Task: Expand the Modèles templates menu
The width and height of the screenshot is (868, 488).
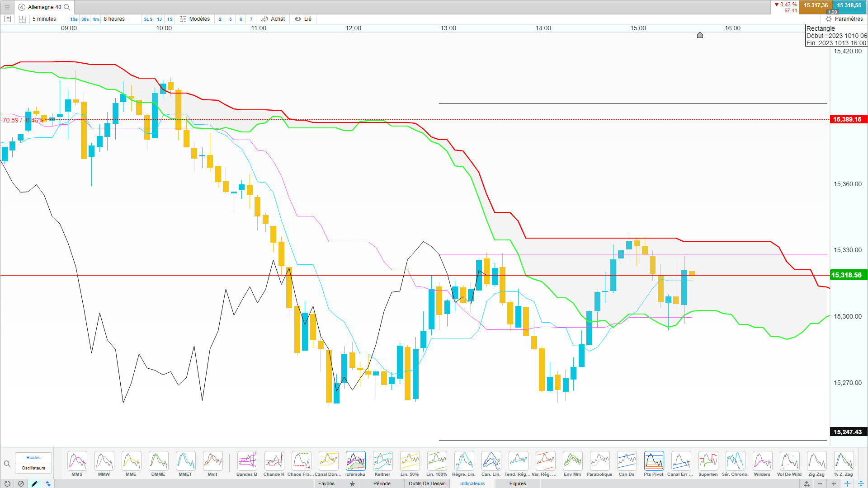Action: coord(195,19)
